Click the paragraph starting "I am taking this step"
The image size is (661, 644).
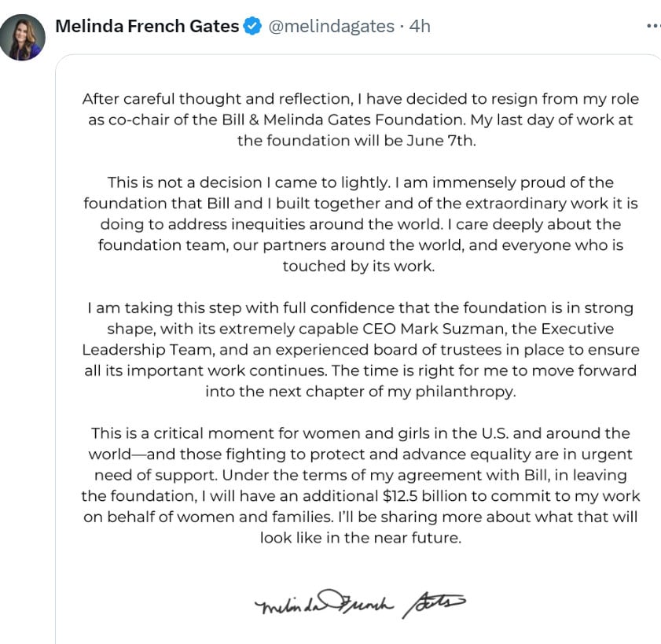click(361, 349)
